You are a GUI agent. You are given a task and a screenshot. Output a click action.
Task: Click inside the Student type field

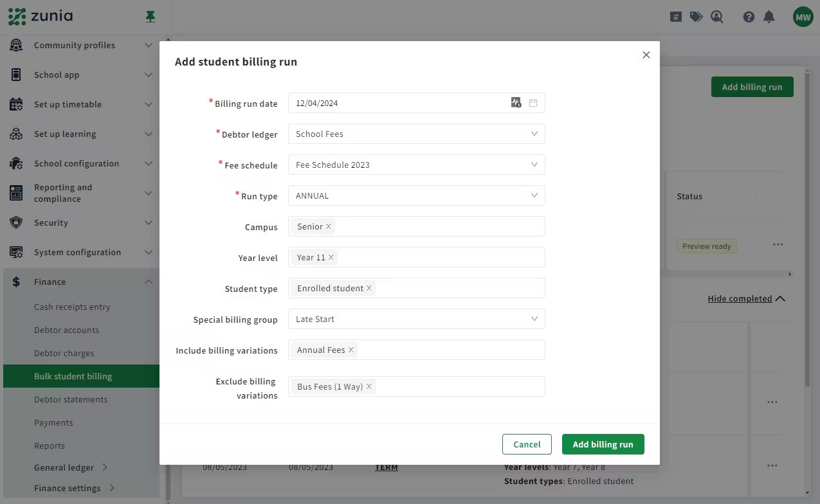click(417, 288)
